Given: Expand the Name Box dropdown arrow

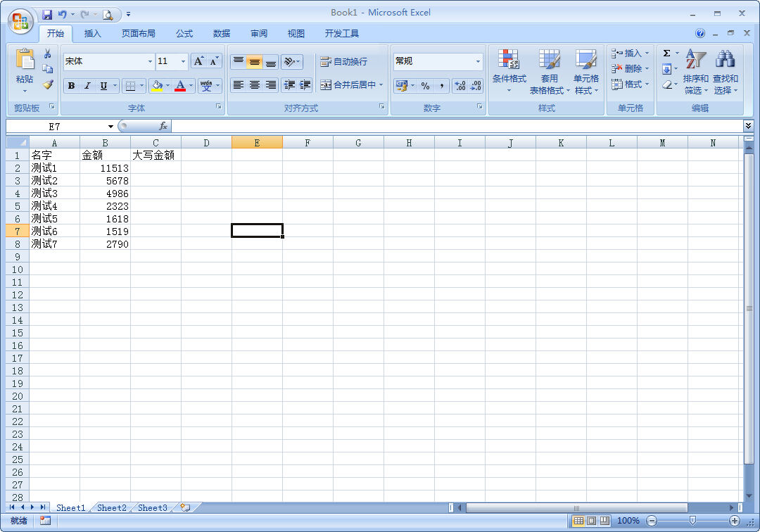Looking at the screenshot, I should tap(110, 127).
